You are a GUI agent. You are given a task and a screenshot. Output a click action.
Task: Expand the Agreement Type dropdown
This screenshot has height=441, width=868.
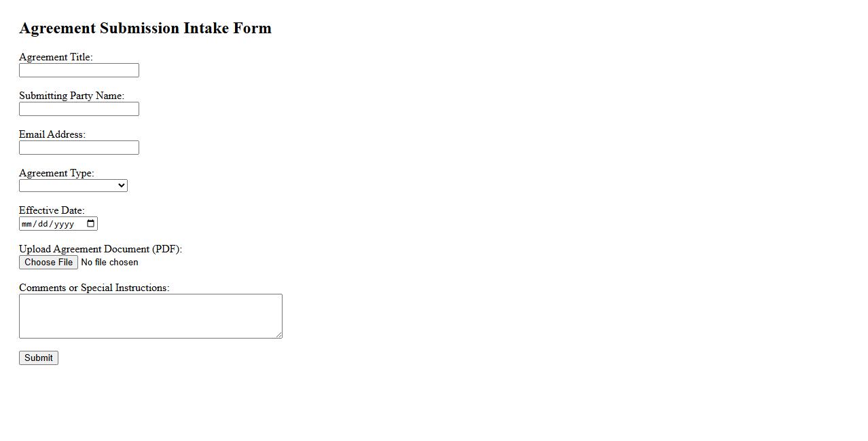(73, 186)
